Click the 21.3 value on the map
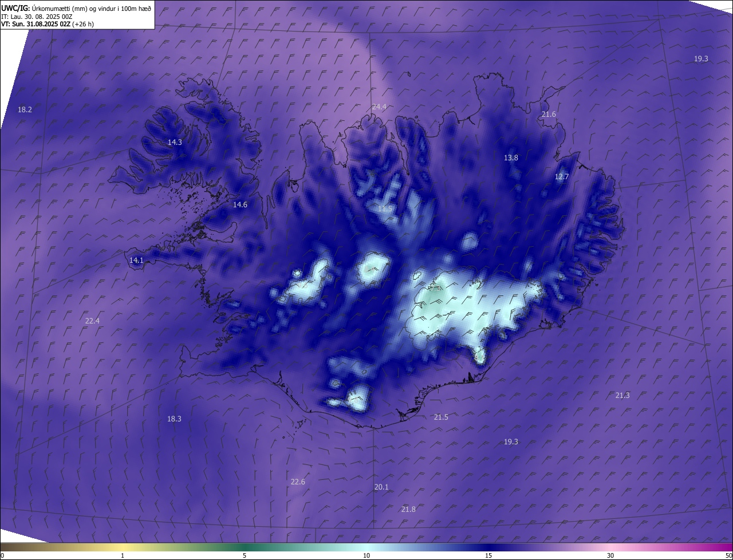733x560 pixels. (622, 395)
